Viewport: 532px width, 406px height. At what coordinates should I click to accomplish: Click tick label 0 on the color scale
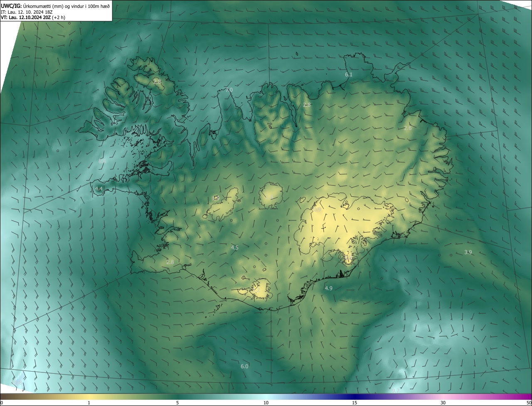[2, 403]
